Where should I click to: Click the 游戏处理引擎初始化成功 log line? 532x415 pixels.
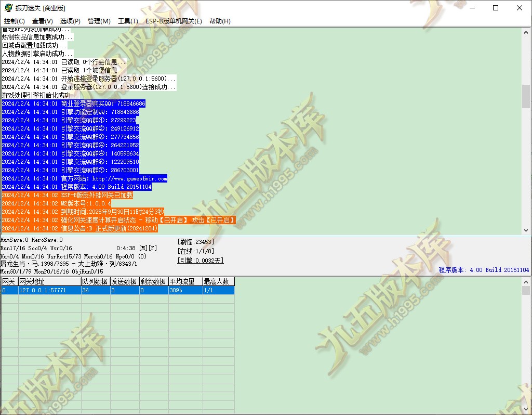(39, 95)
